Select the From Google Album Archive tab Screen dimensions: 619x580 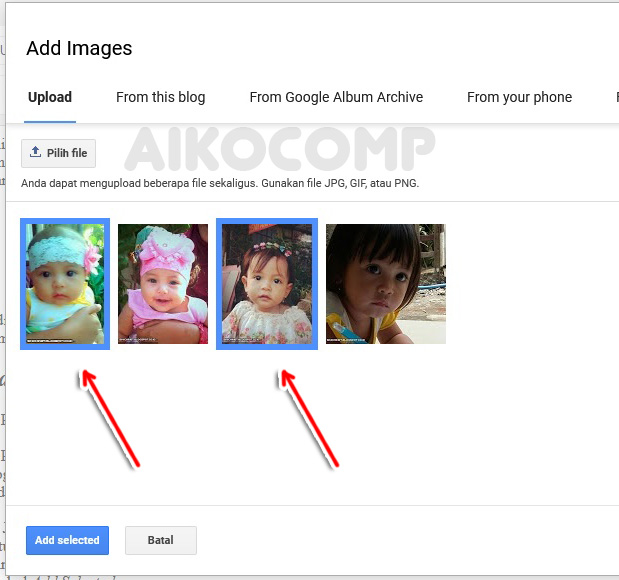pyautogui.click(x=336, y=97)
